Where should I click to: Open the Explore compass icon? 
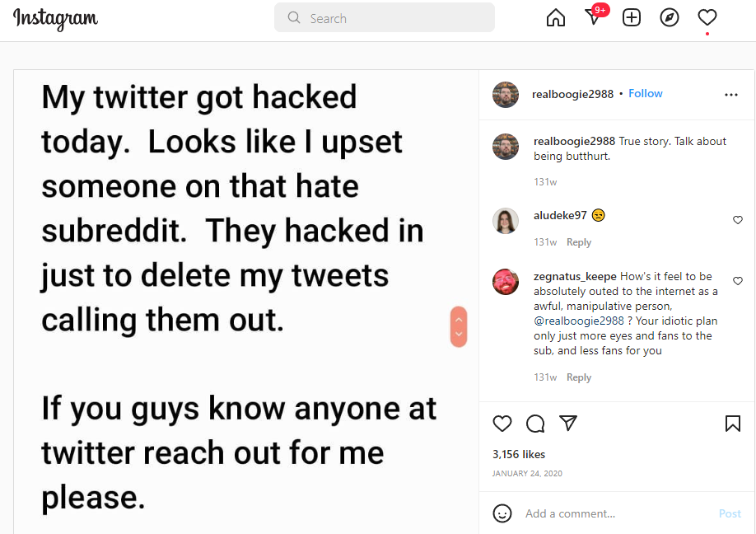pos(670,17)
